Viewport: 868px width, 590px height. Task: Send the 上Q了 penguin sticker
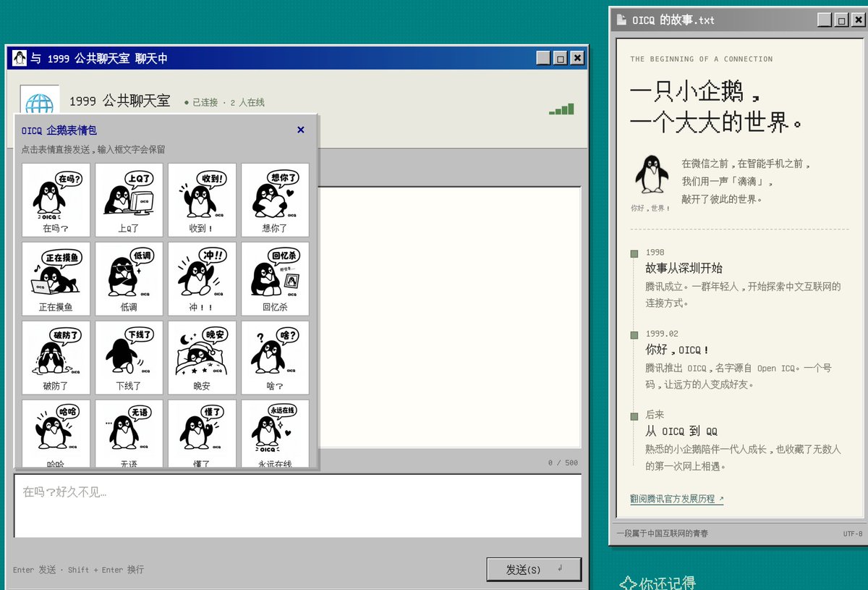tap(129, 200)
